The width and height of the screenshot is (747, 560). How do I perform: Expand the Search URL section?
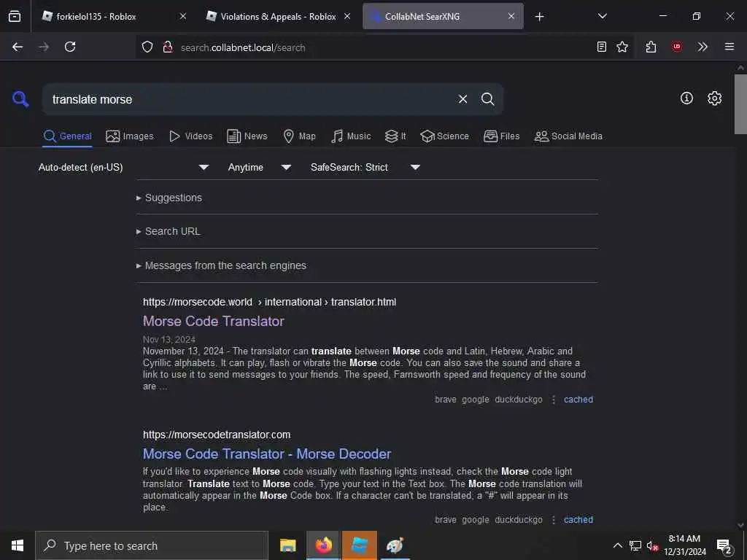pos(169,231)
